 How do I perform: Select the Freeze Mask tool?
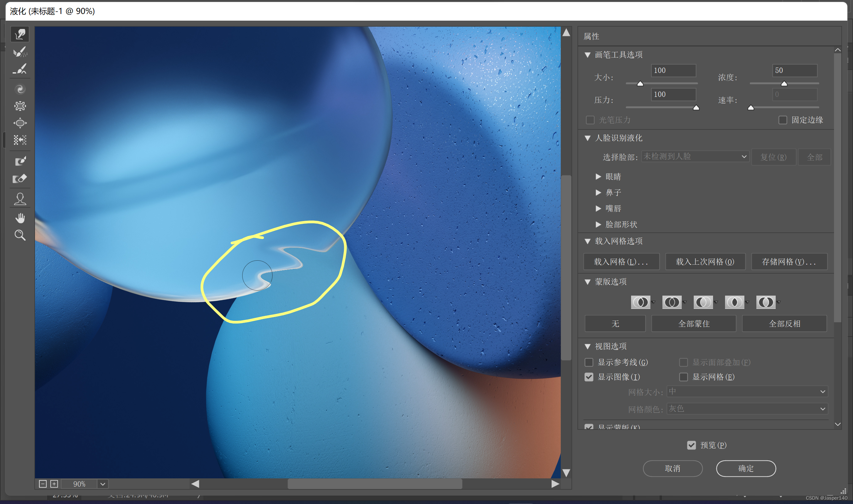pos(20,161)
